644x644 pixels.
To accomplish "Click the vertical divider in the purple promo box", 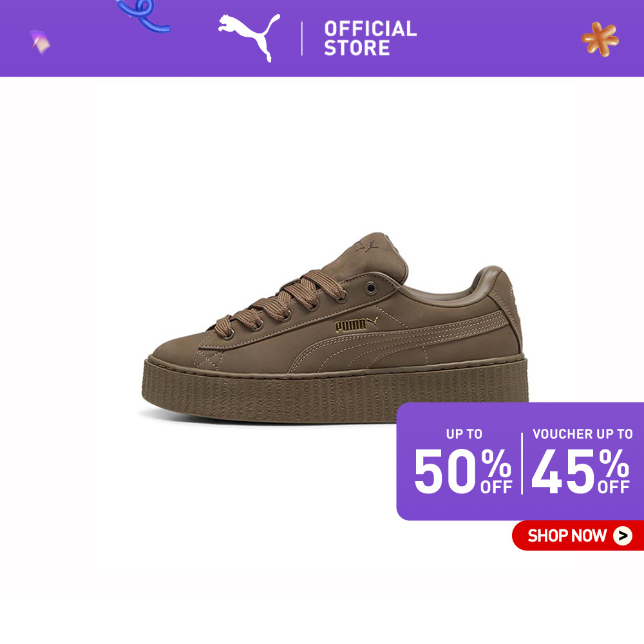I will (522, 463).
